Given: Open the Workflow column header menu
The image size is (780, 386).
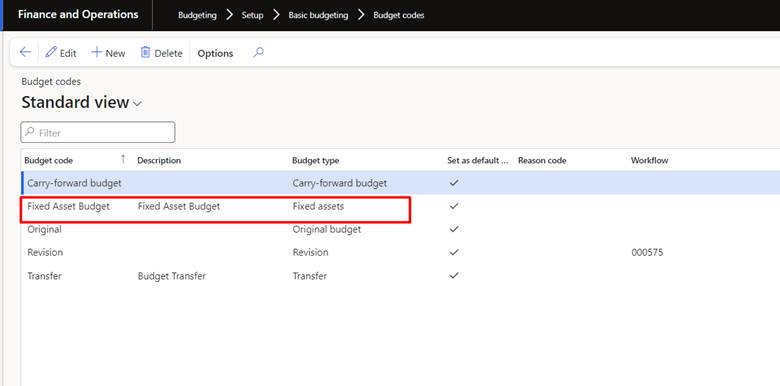Looking at the screenshot, I should click(649, 161).
